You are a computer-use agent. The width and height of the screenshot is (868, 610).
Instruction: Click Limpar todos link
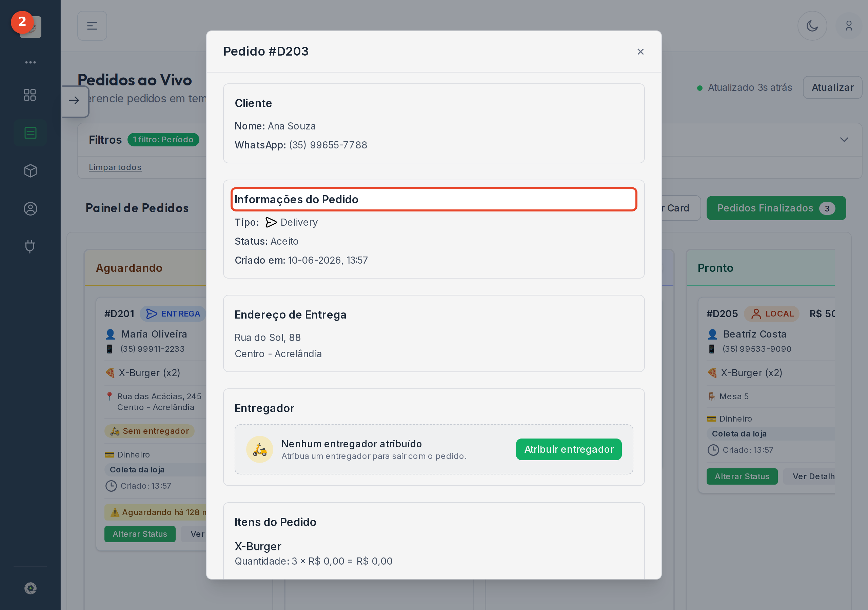[x=115, y=167]
